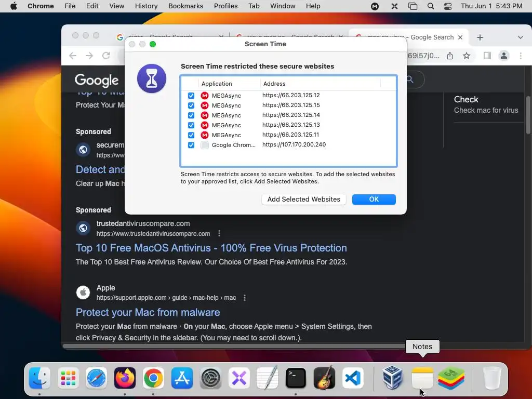532x399 pixels.
Task: Open Visual Studio Code from the dock
Action: tap(353, 378)
